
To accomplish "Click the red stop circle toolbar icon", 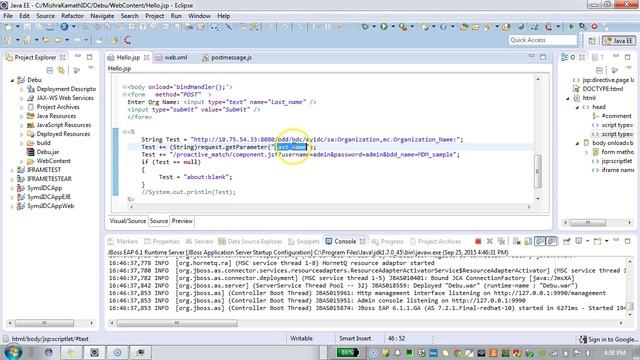I will tap(594, 27).
